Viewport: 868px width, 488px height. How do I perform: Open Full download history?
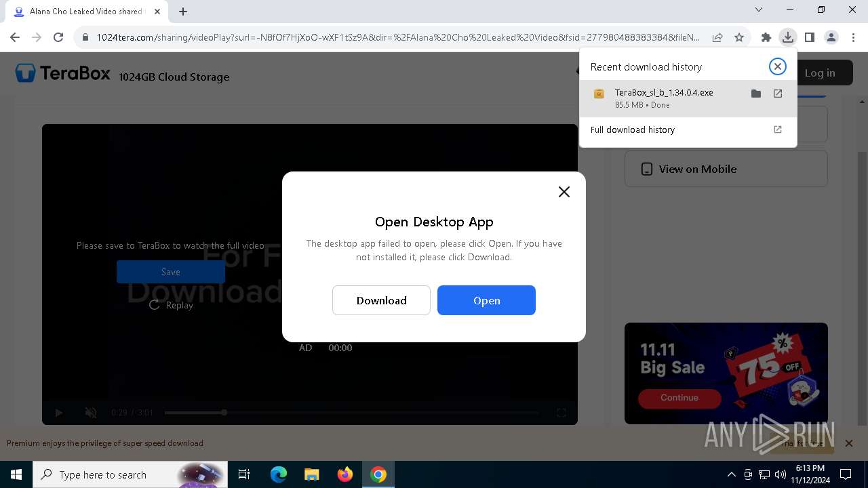point(688,129)
